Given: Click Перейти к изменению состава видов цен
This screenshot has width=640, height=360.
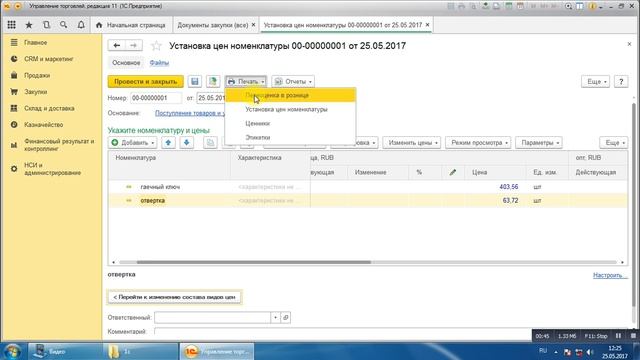Looking at the screenshot, I should click(174, 297).
